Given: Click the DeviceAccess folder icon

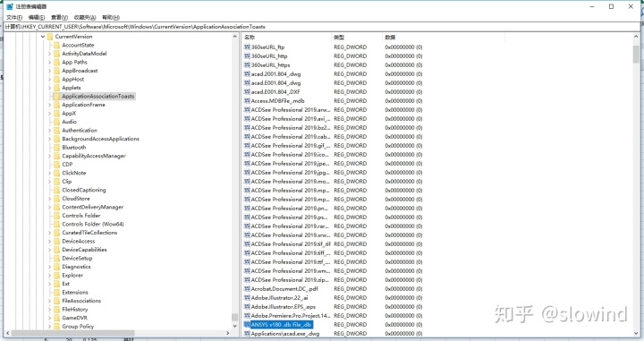Looking at the screenshot, I should [x=56, y=241].
